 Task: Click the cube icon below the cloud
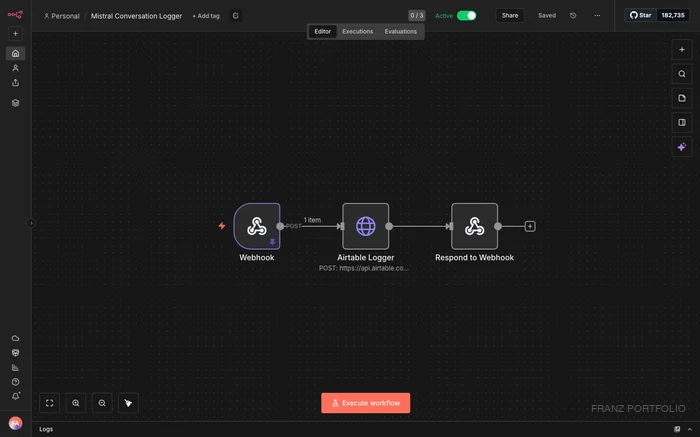pyautogui.click(x=15, y=353)
